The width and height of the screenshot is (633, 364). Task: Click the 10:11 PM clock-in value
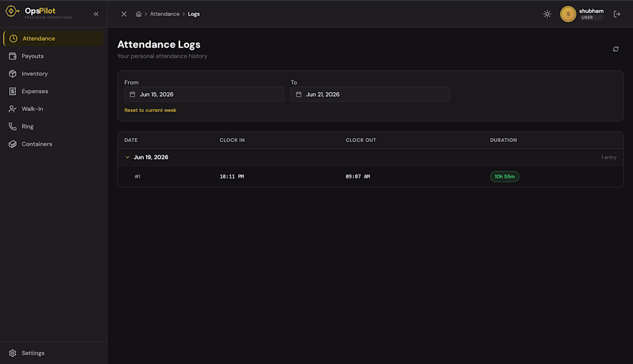click(x=232, y=177)
